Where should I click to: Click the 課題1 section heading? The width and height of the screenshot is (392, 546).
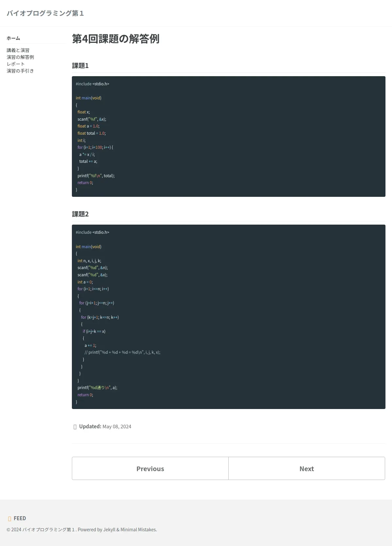[x=80, y=66]
